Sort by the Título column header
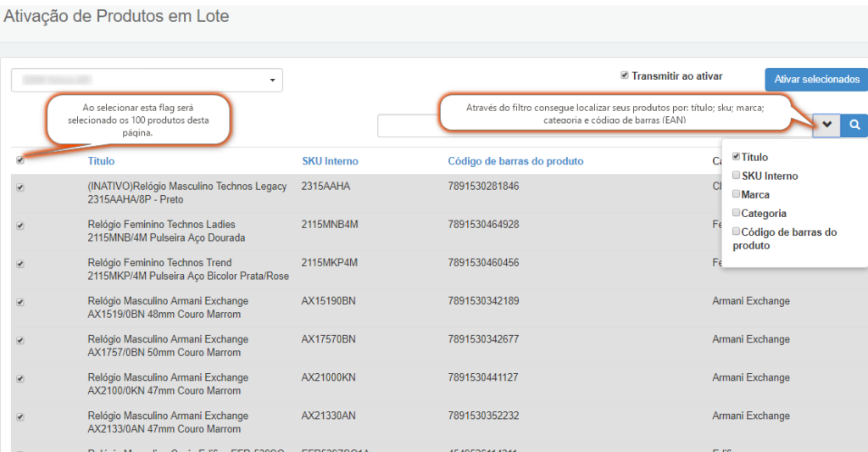This screenshot has width=868, height=452. (101, 161)
